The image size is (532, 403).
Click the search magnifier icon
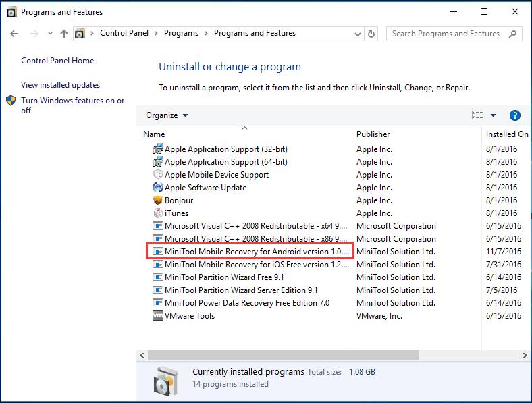point(512,34)
